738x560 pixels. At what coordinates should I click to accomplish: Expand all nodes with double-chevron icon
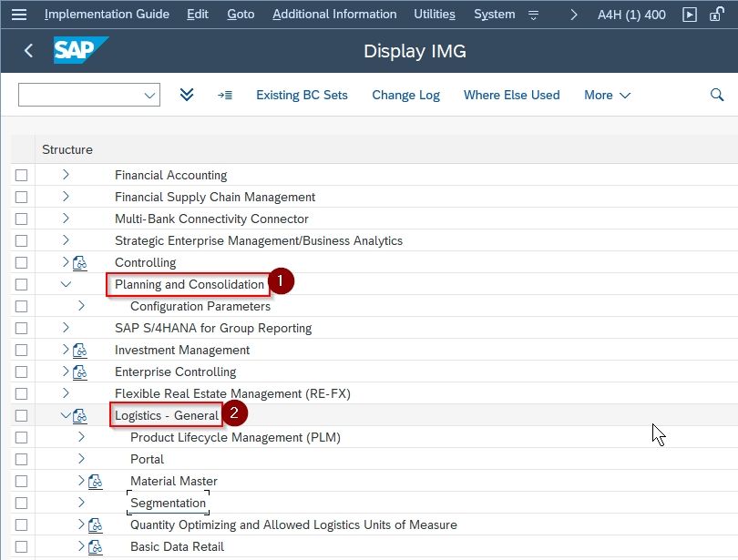pos(187,95)
